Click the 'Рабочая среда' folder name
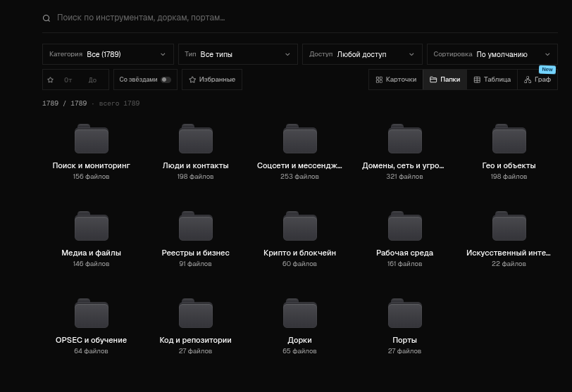 click(x=404, y=253)
